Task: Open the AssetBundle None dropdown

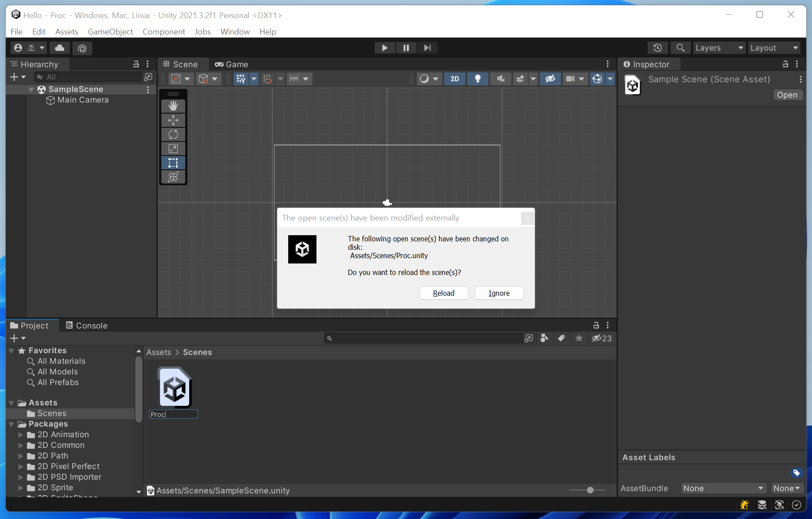Action: [x=724, y=488]
